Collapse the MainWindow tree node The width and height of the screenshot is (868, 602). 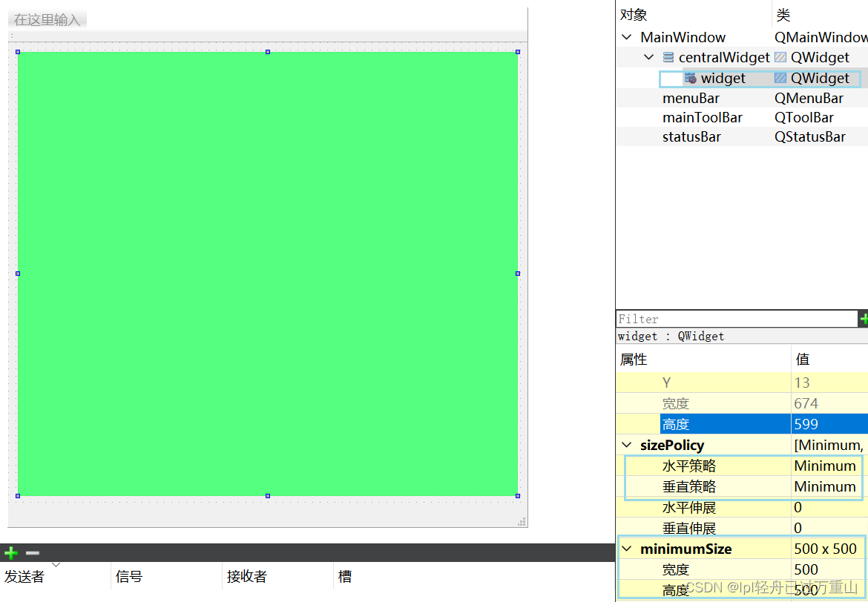point(625,37)
